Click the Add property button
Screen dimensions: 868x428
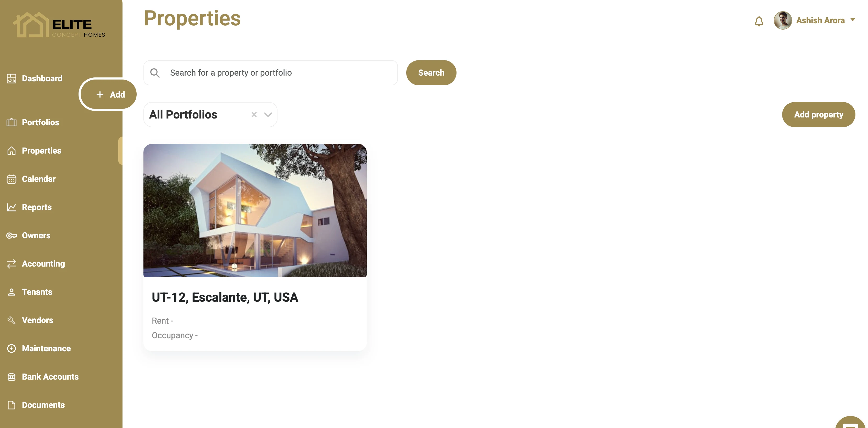coord(819,115)
